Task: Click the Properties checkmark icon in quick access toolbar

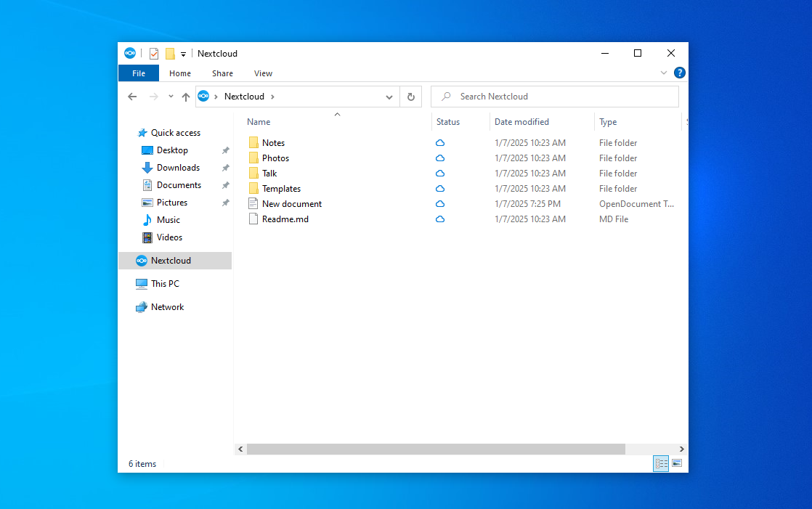Action: pyautogui.click(x=154, y=53)
